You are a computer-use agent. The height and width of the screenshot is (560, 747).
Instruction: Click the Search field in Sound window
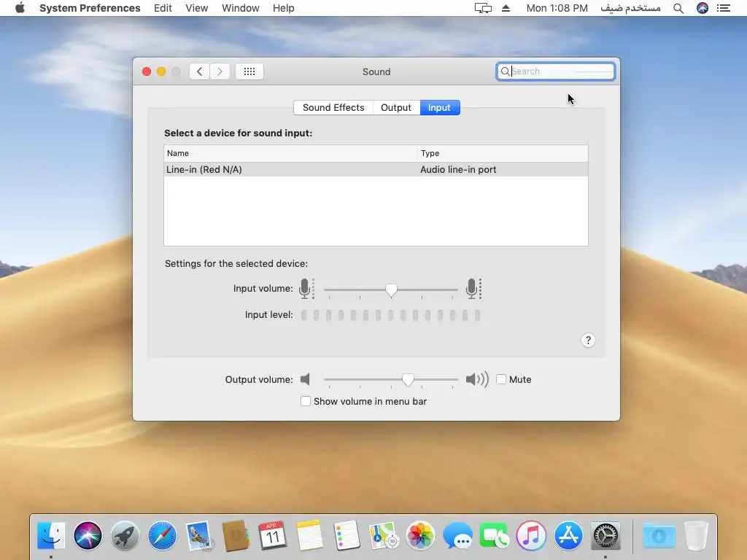coord(555,71)
